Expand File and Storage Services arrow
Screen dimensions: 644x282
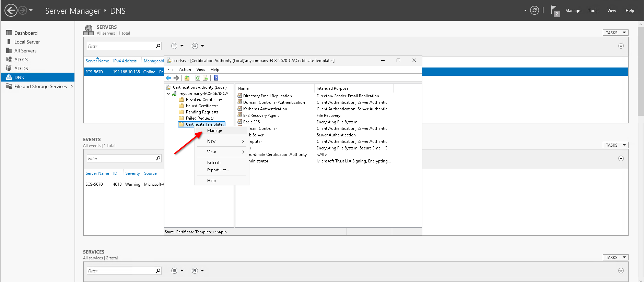point(72,86)
